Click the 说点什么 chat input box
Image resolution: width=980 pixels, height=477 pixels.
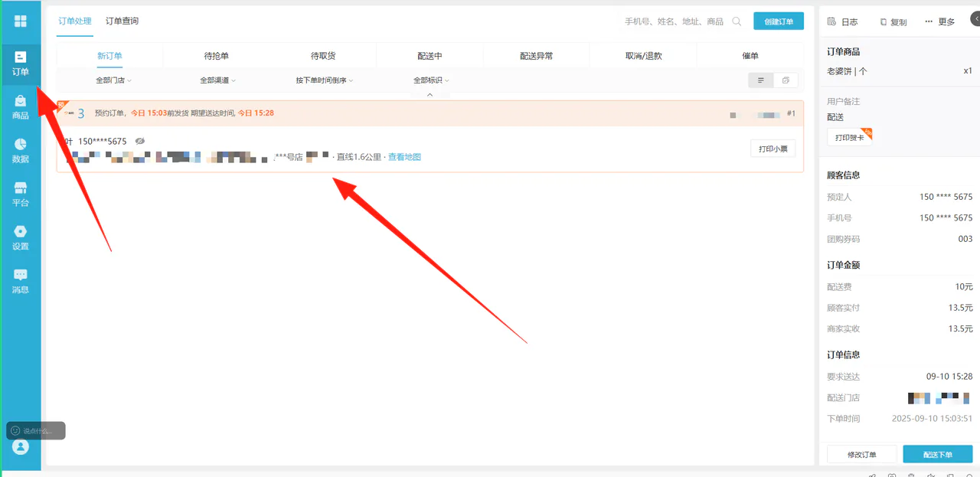[x=36, y=431]
